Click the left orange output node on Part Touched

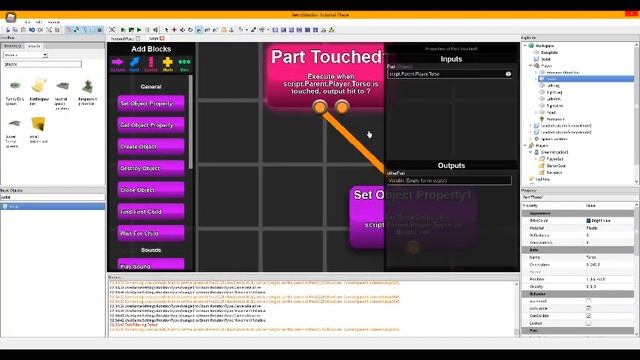320,107
